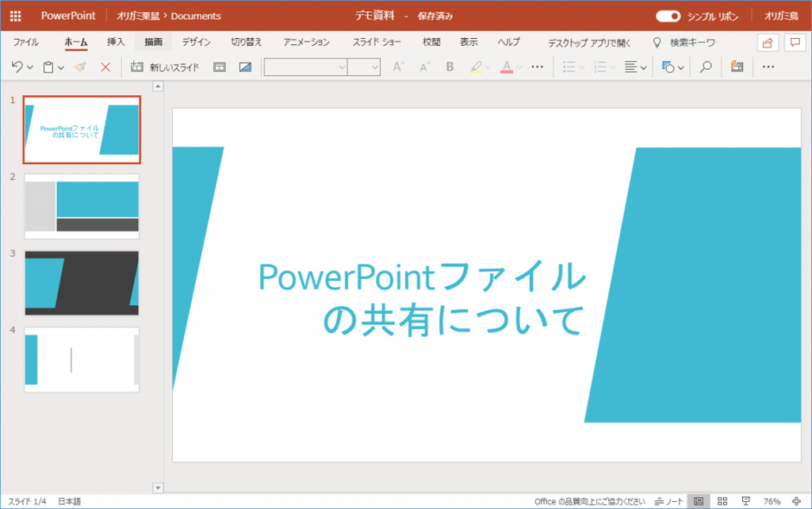Apply red font color

[507, 67]
